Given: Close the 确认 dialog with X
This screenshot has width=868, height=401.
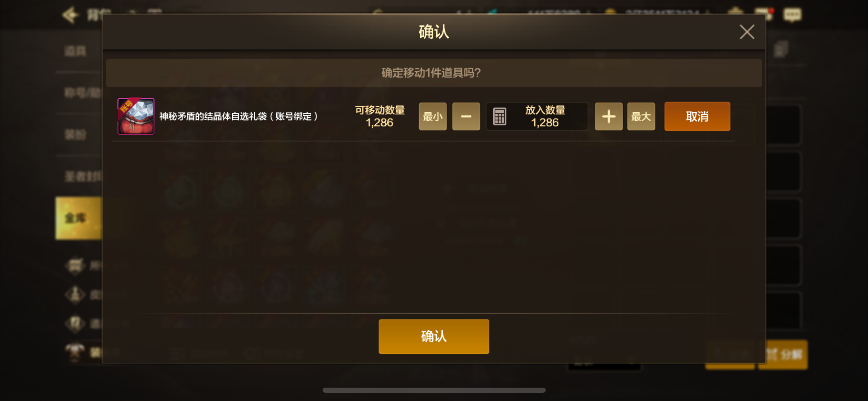Looking at the screenshot, I should (x=747, y=32).
